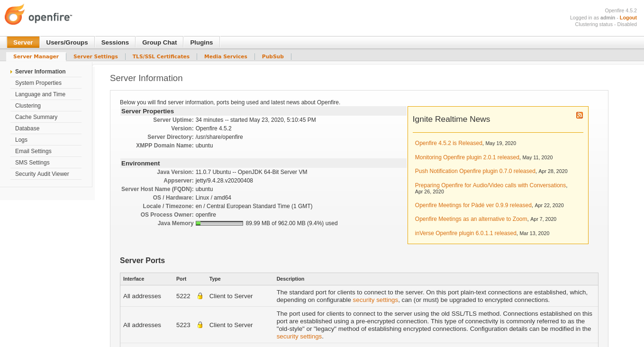Open 'Push Notification Openfire plugin 0.7.0 released' link
This screenshot has width=644, height=347.
475,171
